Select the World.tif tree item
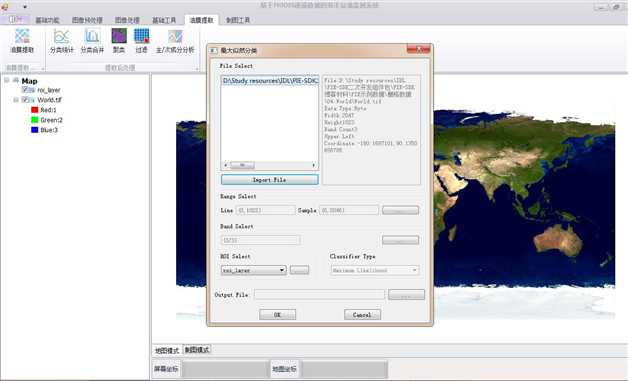The width and height of the screenshot is (628, 381). coord(49,100)
